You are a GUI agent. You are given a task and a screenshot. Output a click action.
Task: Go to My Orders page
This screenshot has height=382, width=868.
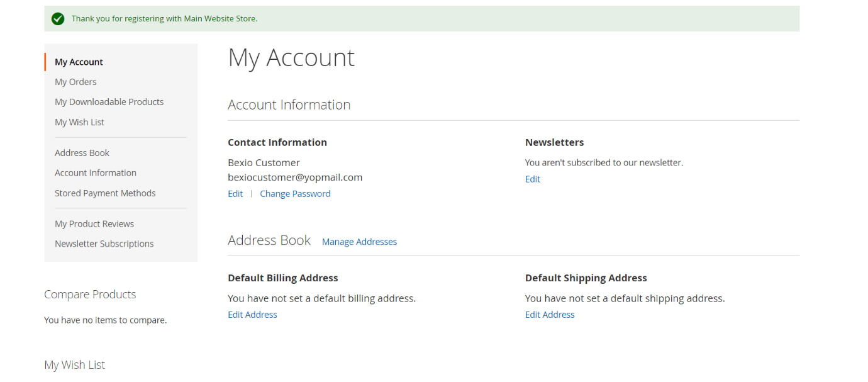tap(75, 82)
